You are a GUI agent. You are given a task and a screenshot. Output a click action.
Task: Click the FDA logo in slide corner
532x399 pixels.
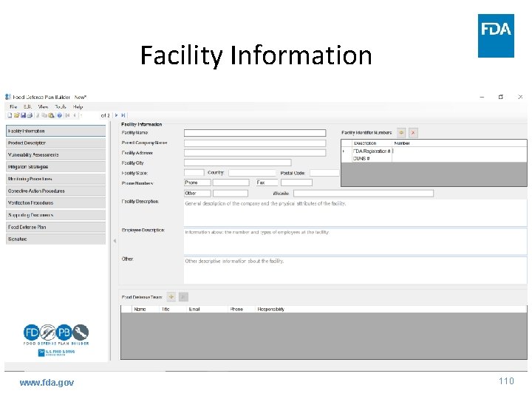[496, 35]
